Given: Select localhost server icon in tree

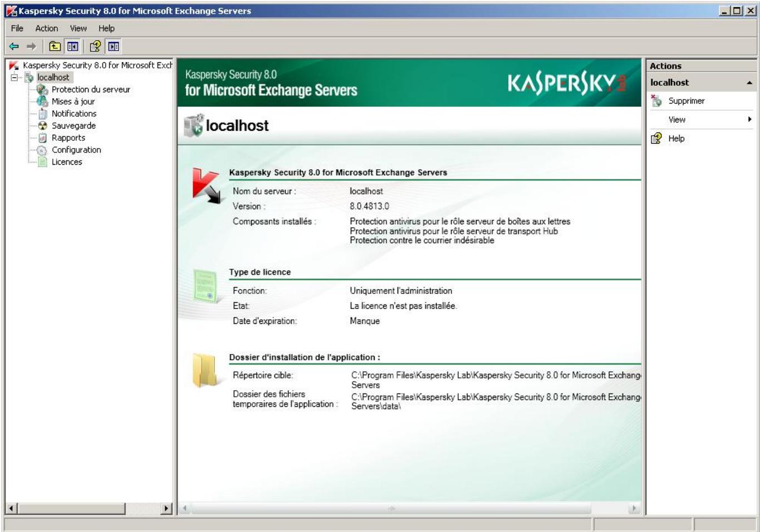Looking at the screenshot, I should 30,77.
